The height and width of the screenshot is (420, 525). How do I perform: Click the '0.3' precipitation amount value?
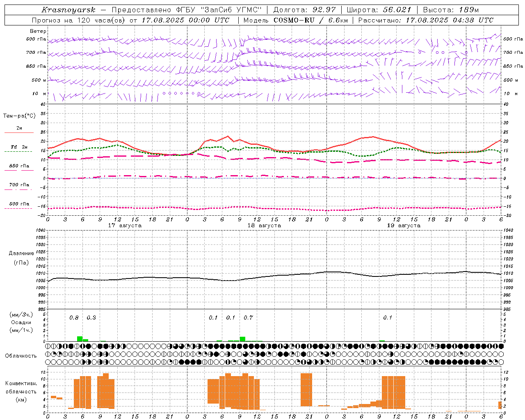pyautogui.click(x=91, y=317)
